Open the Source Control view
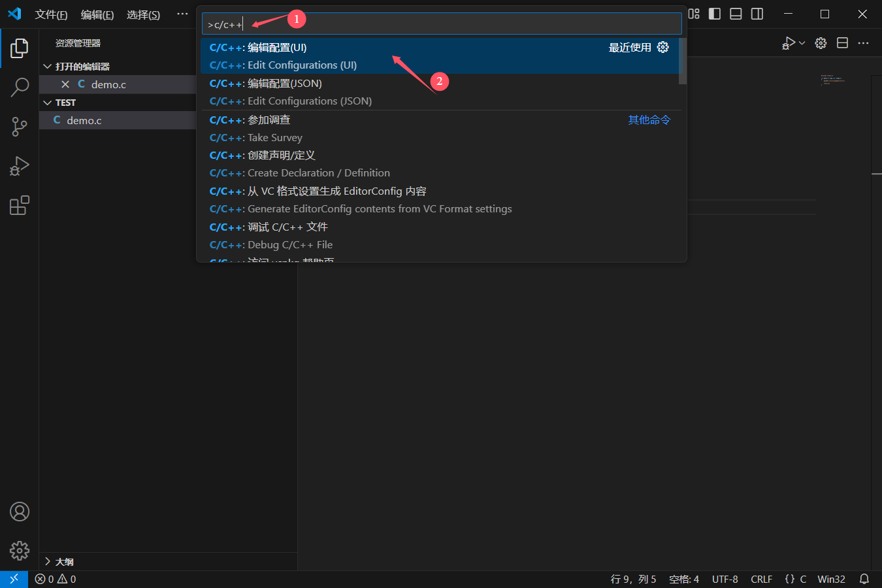 [x=20, y=127]
